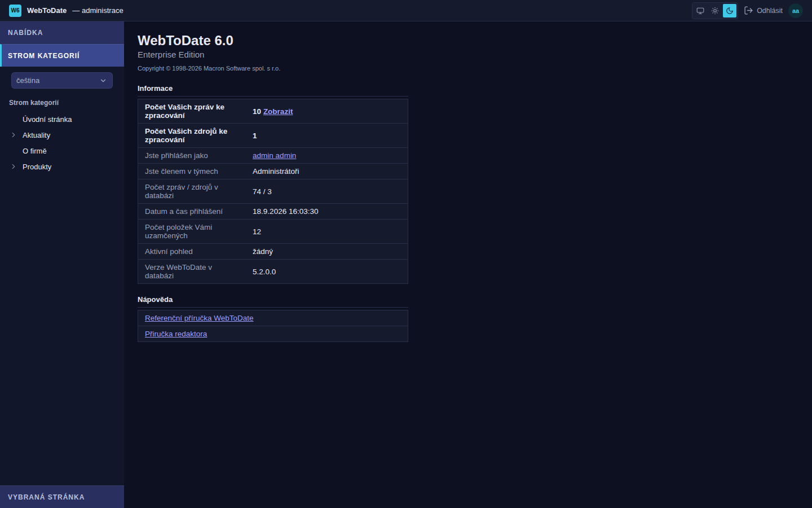This screenshot has height=508, width=812.
Task: Open the Nabídka sidebar section
Action: click(x=62, y=33)
